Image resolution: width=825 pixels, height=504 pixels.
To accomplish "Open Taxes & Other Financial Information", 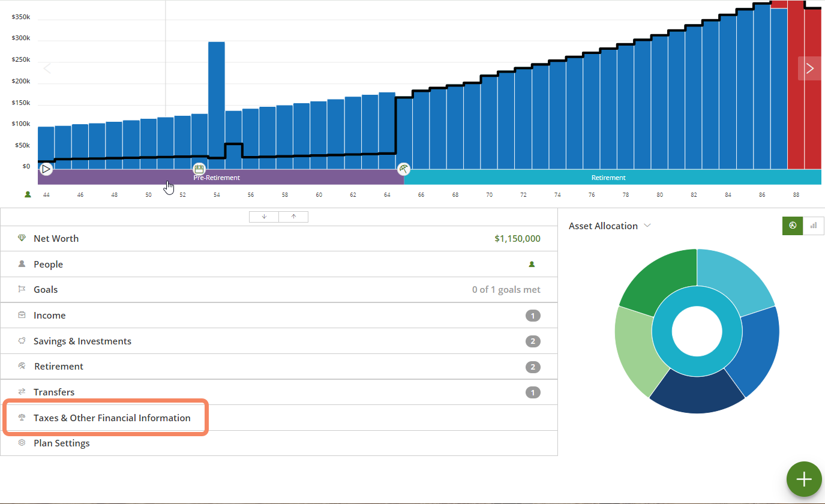I will coord(112,418).
